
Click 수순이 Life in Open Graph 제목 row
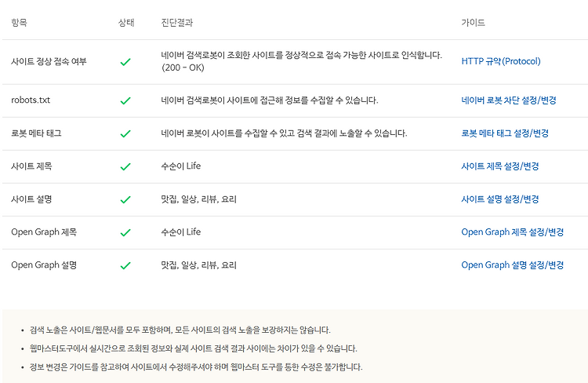point(181,232)
